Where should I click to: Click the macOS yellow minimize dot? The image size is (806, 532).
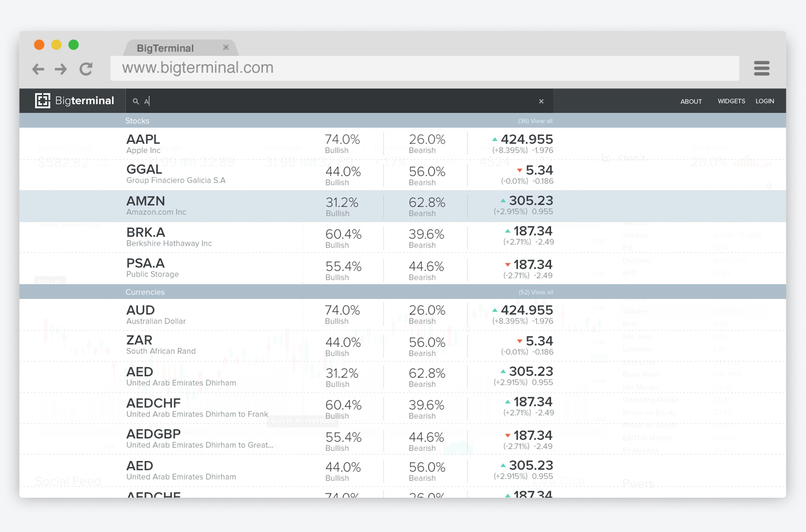[57, 44]
